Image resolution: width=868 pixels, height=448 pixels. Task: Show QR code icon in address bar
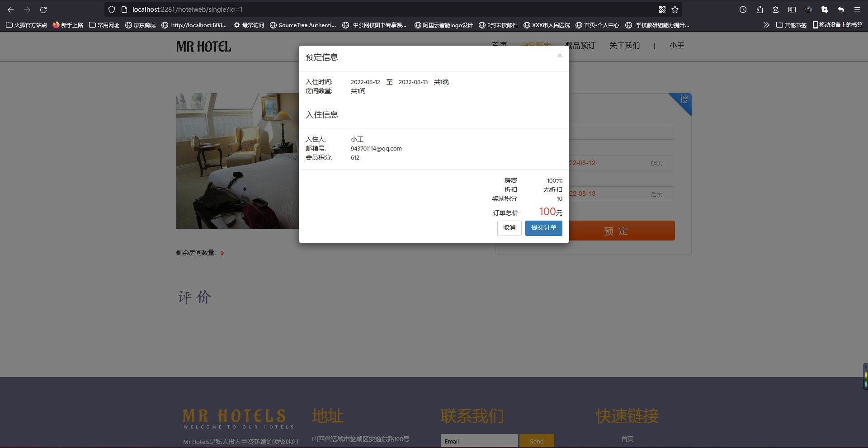point(662,9)
